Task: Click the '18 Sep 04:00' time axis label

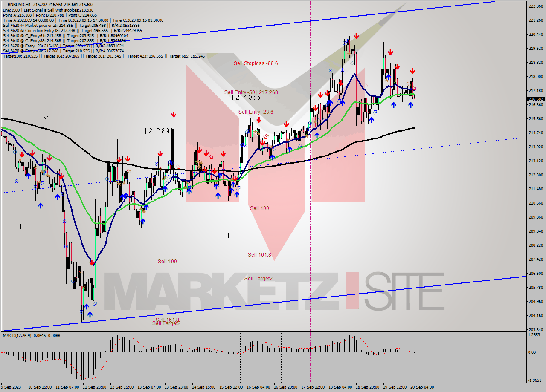Action: click(340, 387)
